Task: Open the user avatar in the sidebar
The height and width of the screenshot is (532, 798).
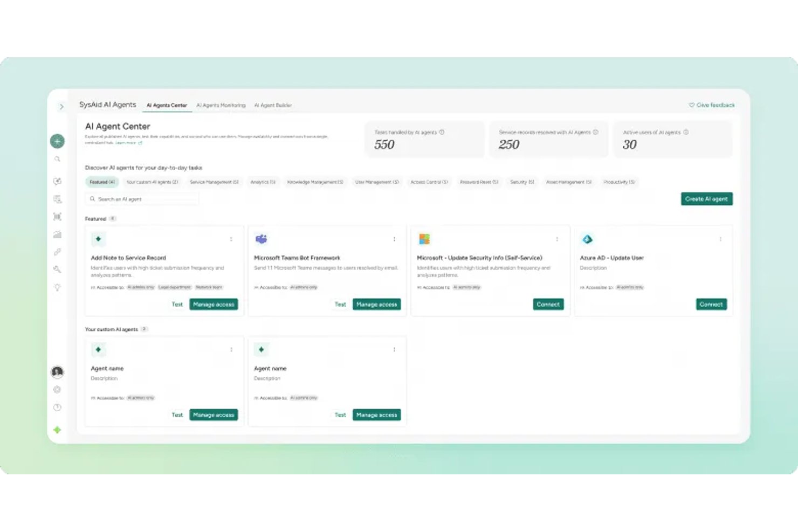Action: coord(57,372)
